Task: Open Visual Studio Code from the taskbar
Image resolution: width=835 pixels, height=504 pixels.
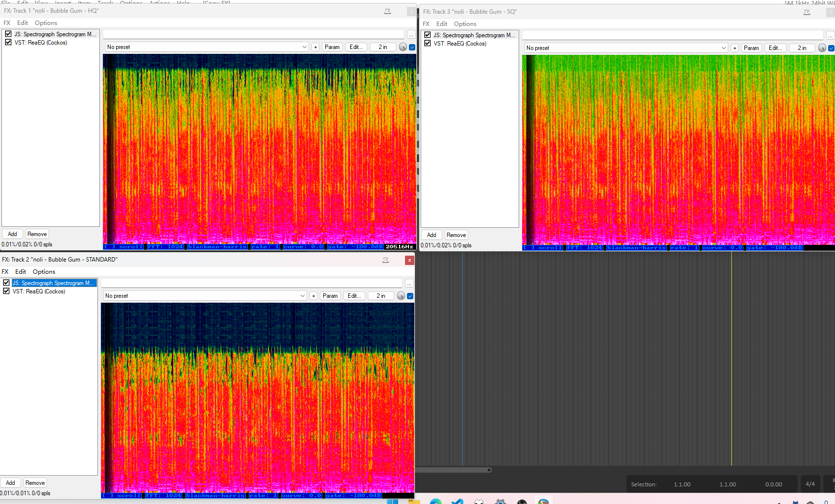Action: click(x=457, y=502)
